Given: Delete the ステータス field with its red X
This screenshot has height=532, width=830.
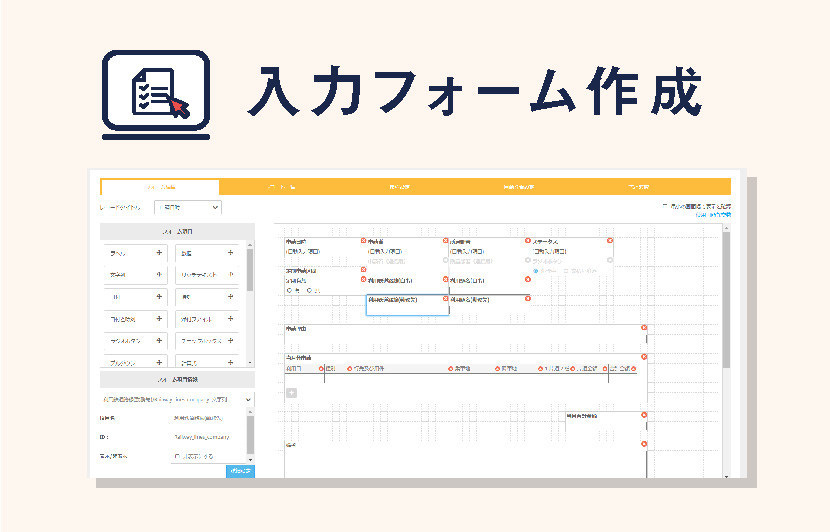Looking at the screenshot, I should click(x=610, y=240).
